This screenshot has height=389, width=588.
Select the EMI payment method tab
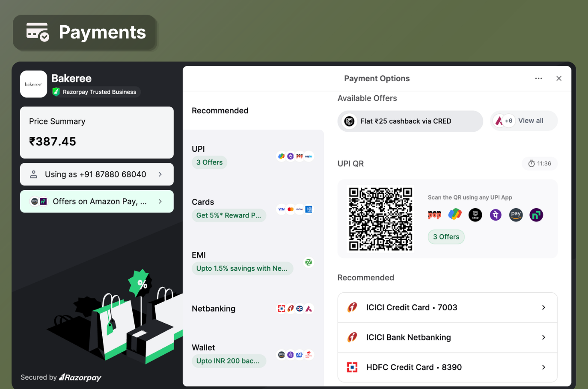tap(253, 262)
